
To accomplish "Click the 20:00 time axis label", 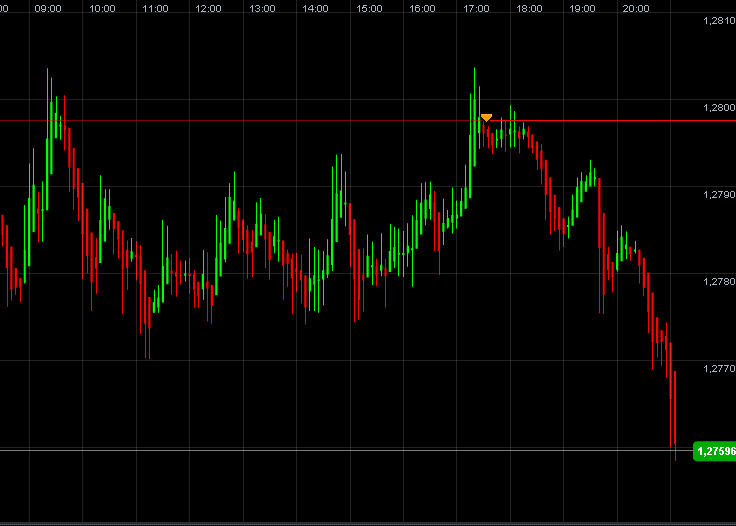I will pyautogui.click(x=636, y=8).
